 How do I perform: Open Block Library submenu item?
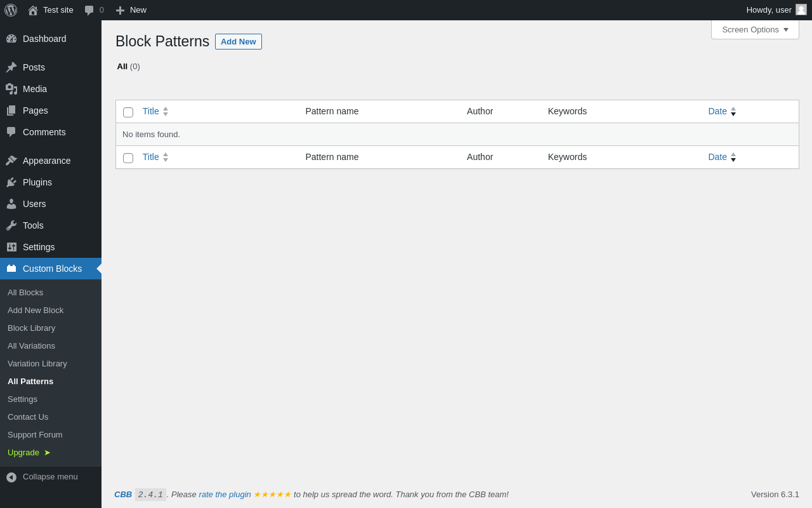32,328
